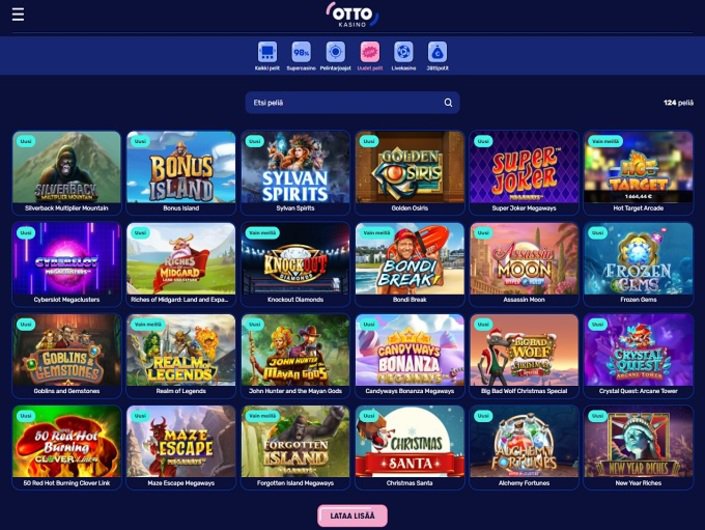Open the Frozen Gems game
This screenshot has width=705, height=530.
(638, 264)
